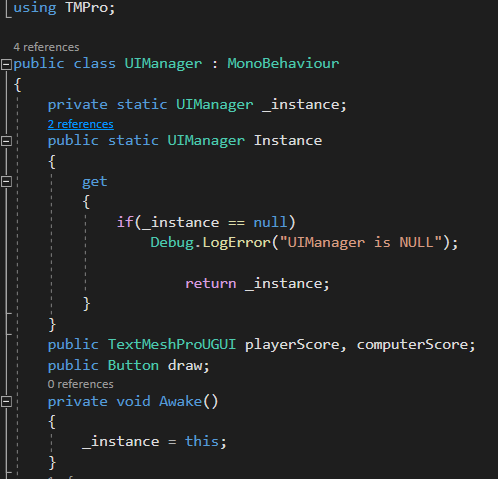This screenshot has height=479, width=498.
Task: Click the playerScore field name
Action: pos(292,345)
